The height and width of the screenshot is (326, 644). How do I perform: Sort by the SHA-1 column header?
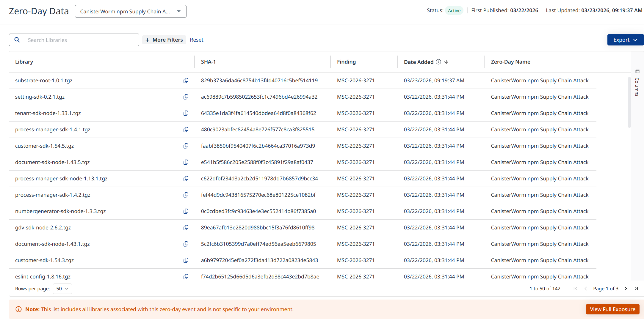tap(208, 62)
